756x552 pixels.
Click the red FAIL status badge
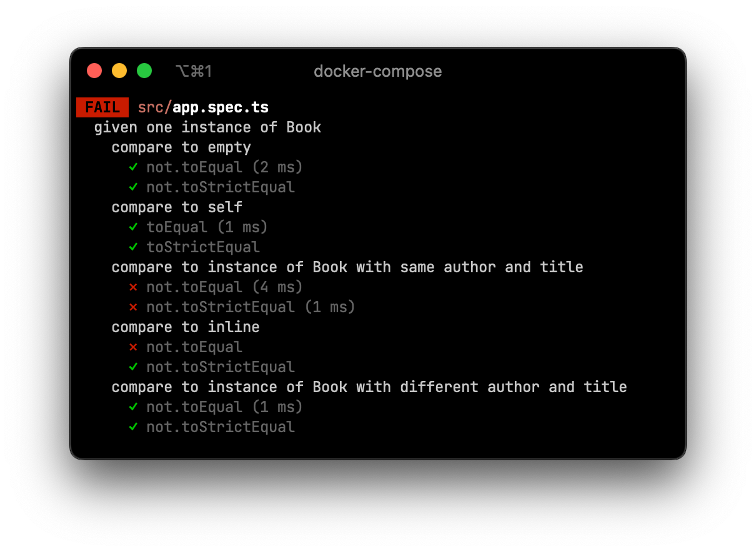(x=102, y=107)
